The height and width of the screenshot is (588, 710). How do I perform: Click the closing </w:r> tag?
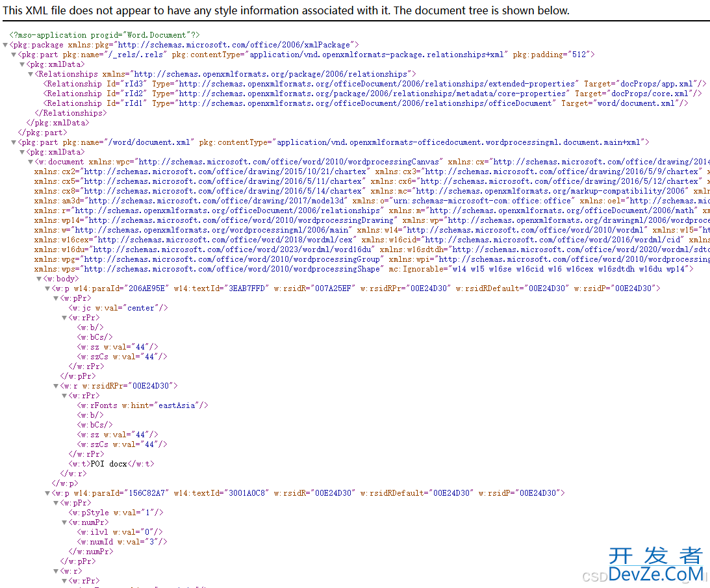pos(73,474)
